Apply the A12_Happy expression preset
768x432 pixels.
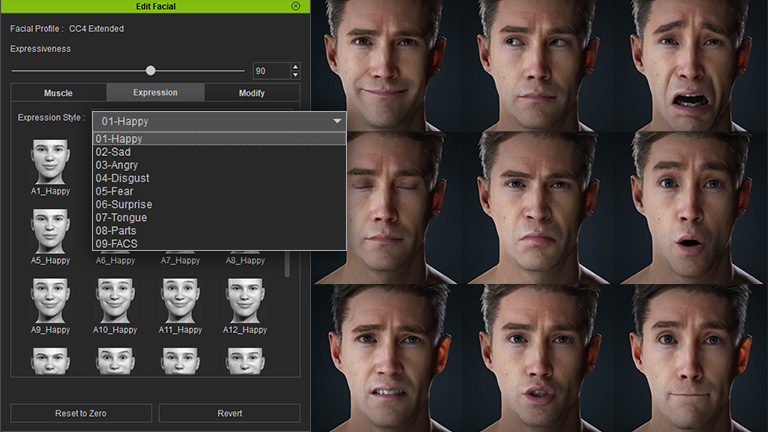pyautogui.click(x=245, y=300)
